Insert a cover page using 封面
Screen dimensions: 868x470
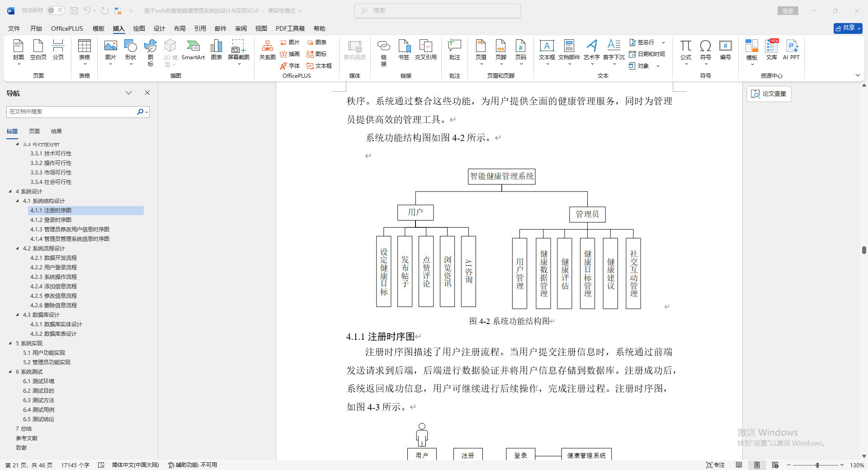tap(18, 50)
